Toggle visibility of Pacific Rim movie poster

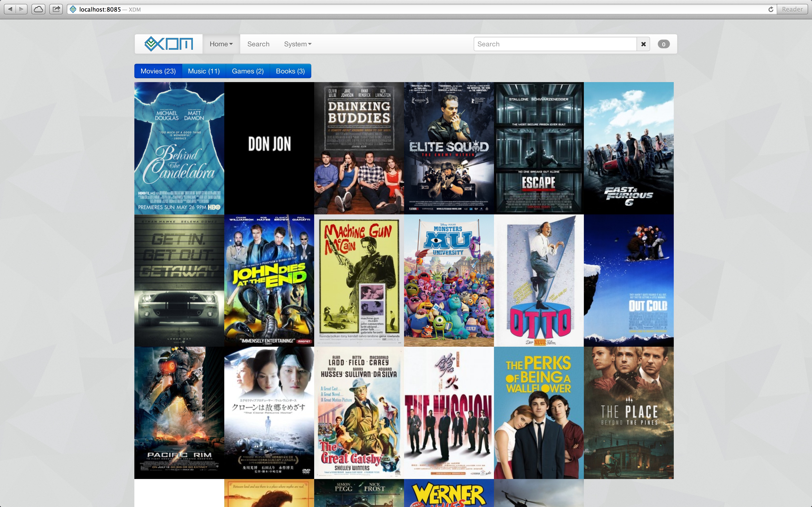(x=179, y=412)
